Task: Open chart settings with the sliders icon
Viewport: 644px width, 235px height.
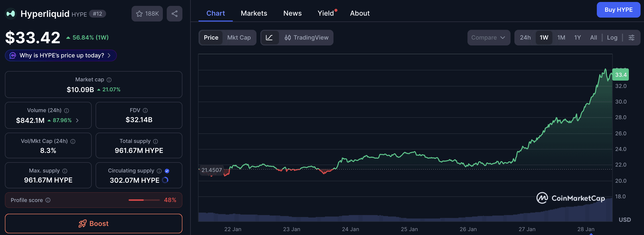Action: point(632,37)
